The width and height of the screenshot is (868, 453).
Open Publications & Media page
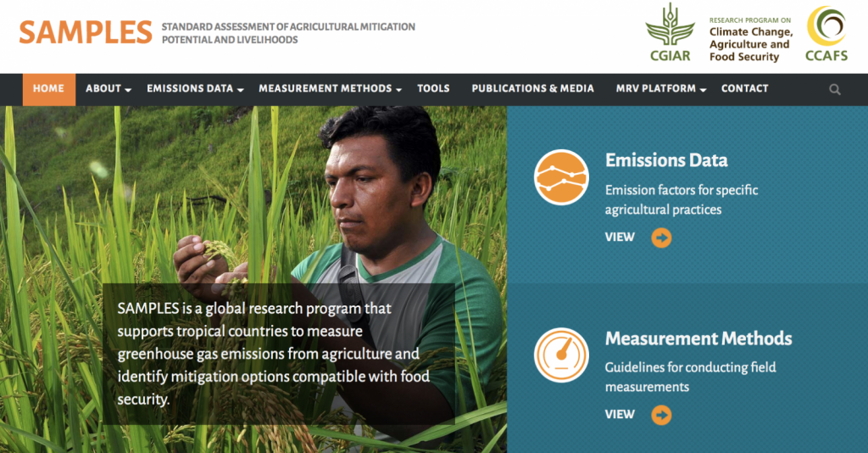click(x=532, y=89)
